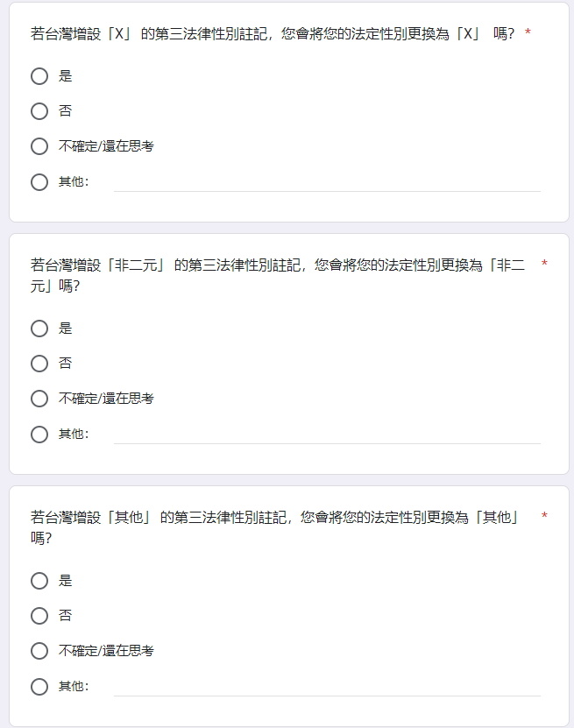Click the「非二元」question title text

(x=278, y=275)
